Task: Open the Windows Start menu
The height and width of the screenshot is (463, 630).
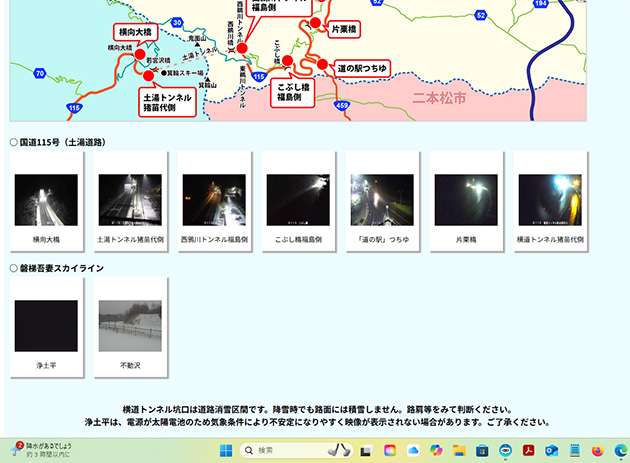Action: (x=225, y=450)
